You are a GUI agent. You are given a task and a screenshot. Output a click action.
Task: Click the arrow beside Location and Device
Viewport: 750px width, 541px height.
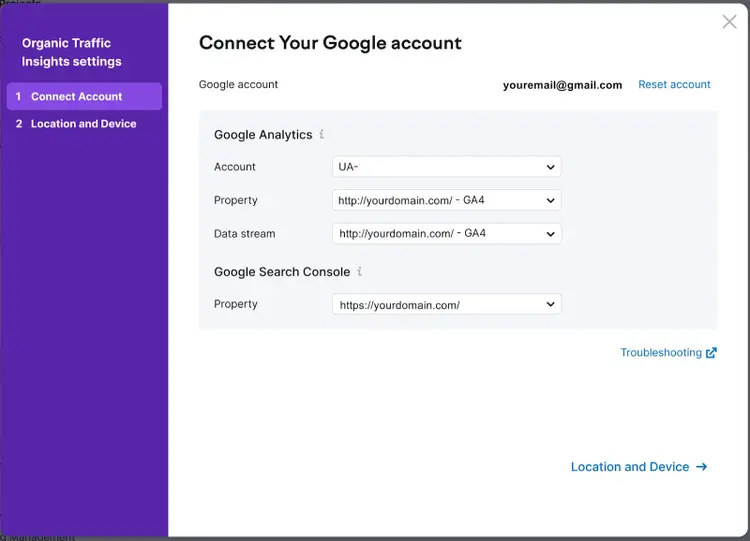(702, 467)
